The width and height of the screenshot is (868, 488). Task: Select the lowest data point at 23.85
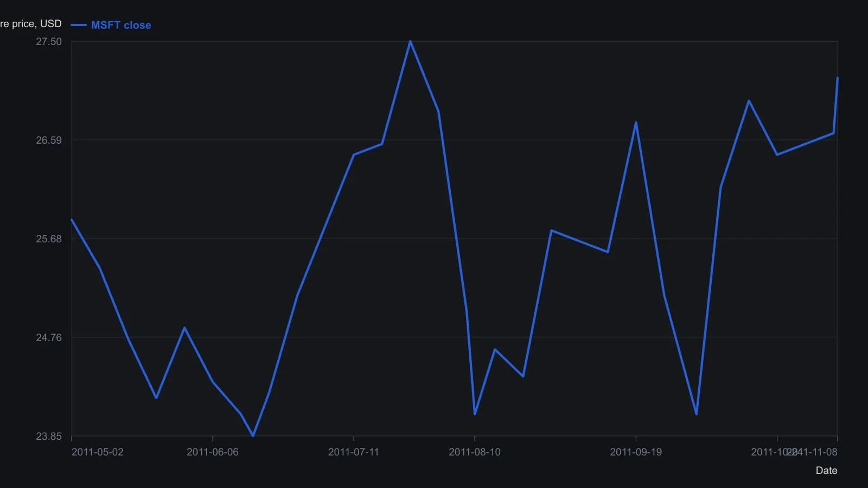pyautogui.click(x=253, y=436)
